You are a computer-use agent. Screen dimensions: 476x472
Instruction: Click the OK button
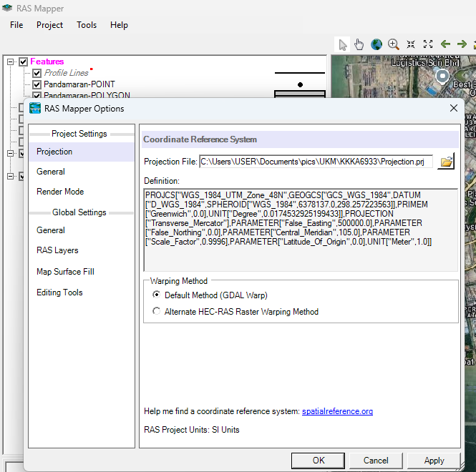(x=318, y=461)
